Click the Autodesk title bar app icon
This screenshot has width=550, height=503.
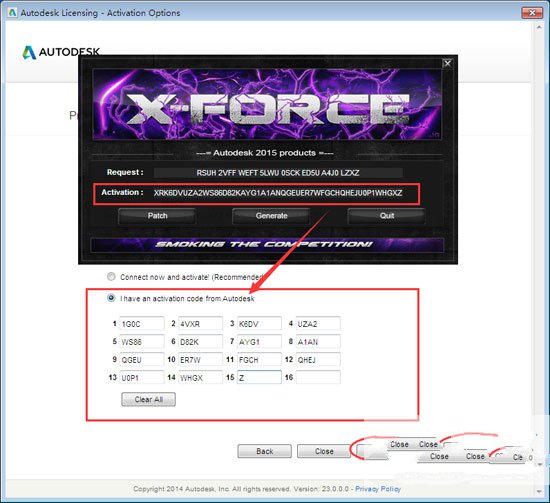point(12,13)
